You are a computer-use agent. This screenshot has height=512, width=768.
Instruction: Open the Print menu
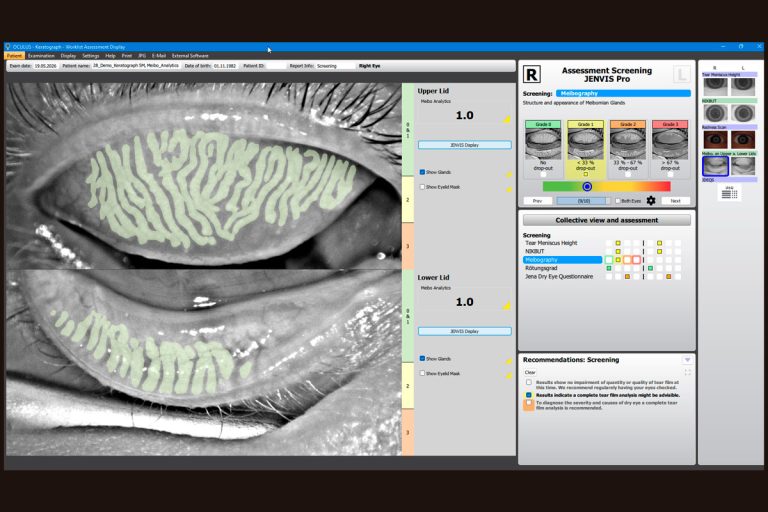pyautogui.click(x=127, y=56)
